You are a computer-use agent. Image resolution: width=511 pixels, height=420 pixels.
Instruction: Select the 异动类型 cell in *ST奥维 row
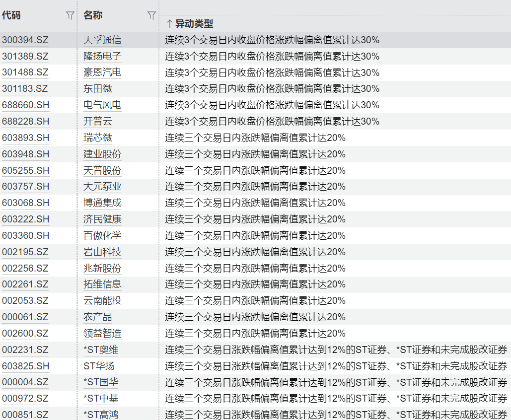[335, 350]
